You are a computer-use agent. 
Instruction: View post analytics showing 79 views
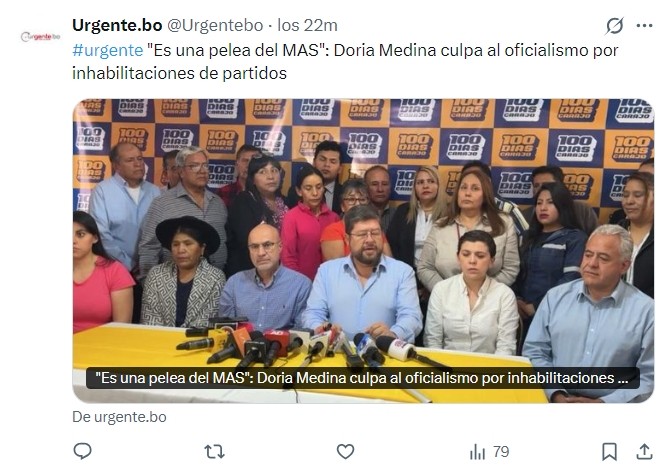(x=489, y=452)
